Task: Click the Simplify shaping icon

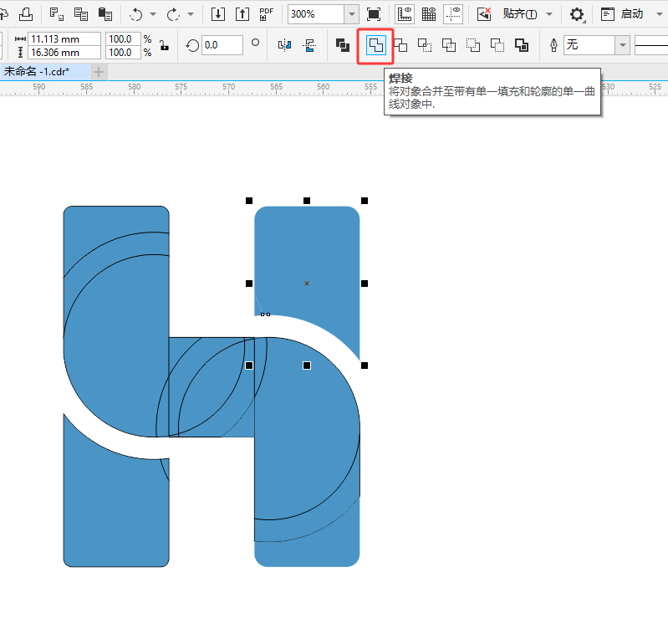Action: [449, 45]
